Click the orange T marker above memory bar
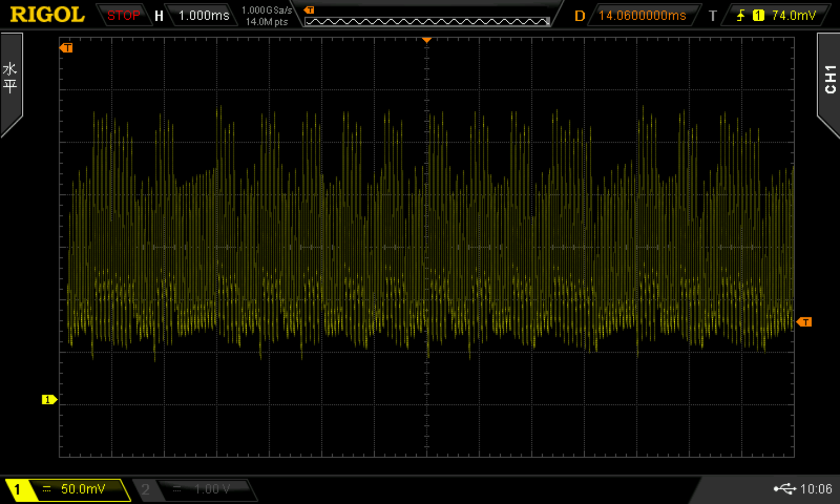The width and height of the screenshot is (840, 504). tap(309, 10)
